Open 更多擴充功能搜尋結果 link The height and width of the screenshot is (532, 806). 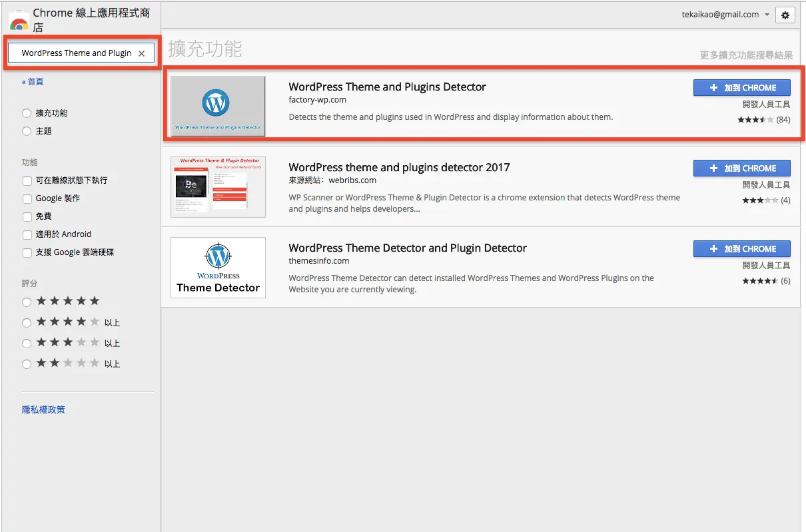point(746,55)
